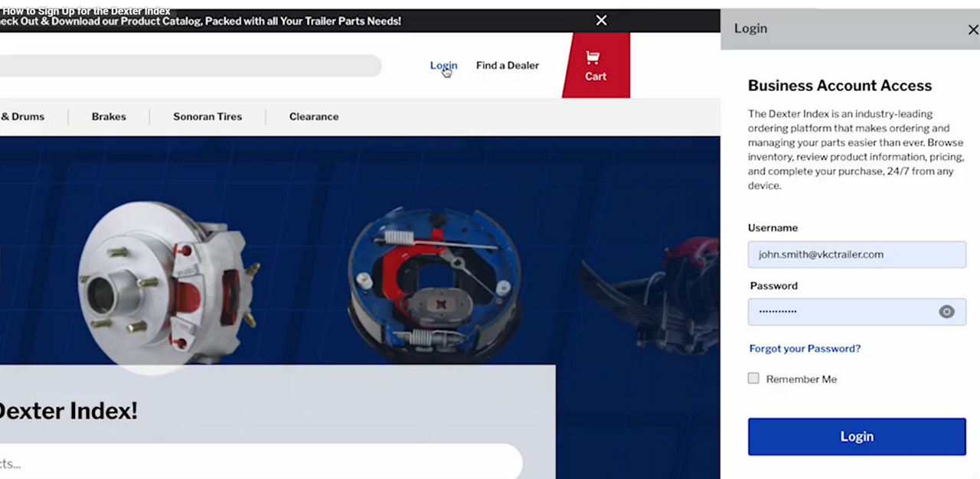Focus the Password input field
This screenshot has height=479, width=980.
pos(857,311)
